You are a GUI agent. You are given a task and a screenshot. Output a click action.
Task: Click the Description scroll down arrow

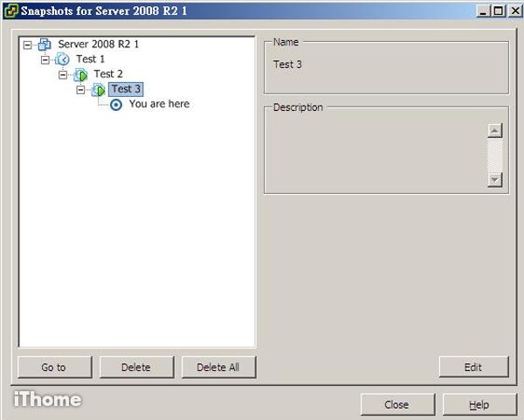pyautogui.click(x=495, y=180)
